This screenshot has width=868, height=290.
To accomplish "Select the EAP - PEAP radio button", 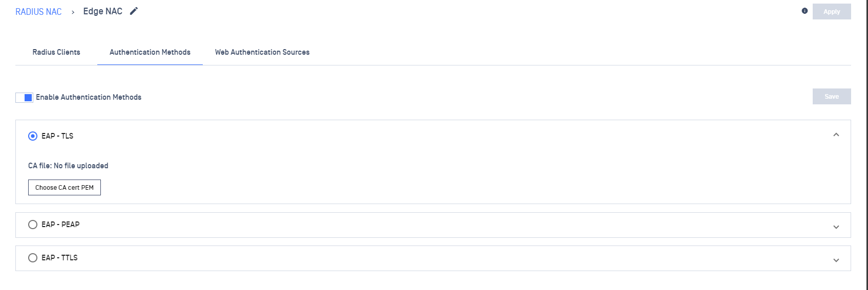I will [x=33, y=225].
